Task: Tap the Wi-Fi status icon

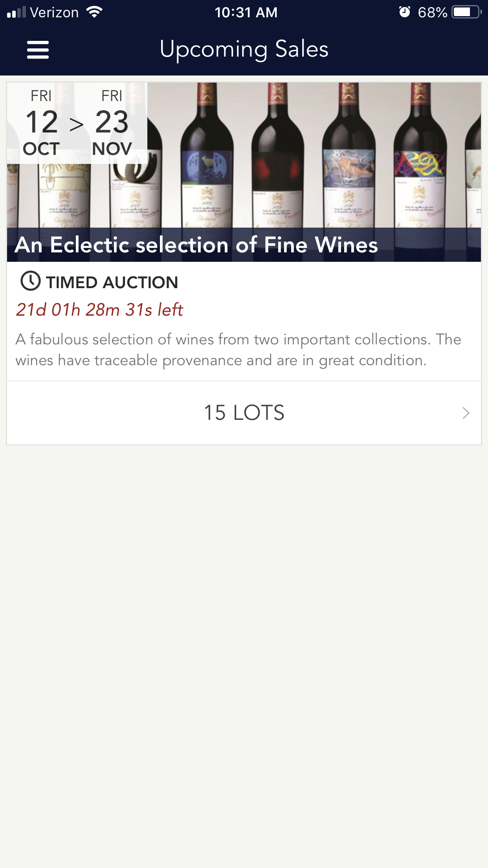Action: tap(94, 12)
